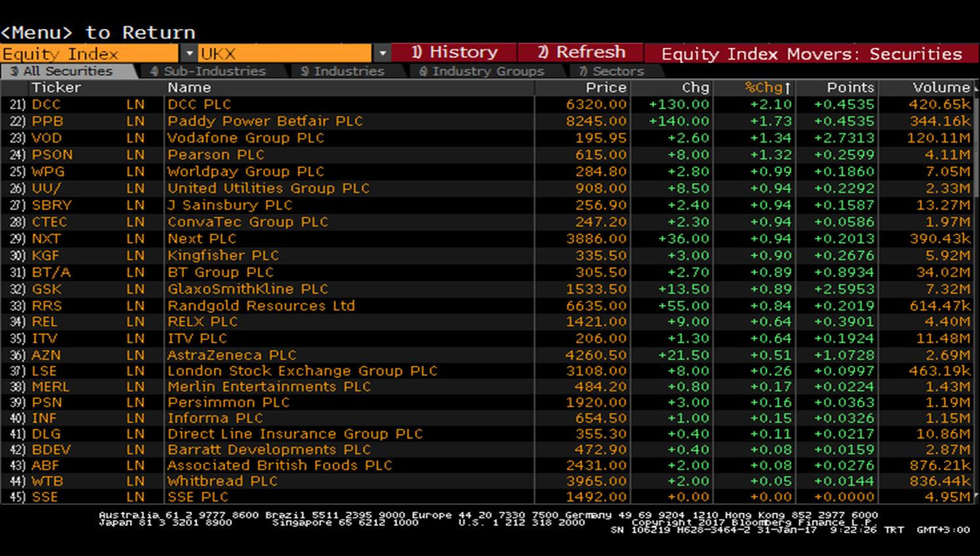This screenshot has height=556, width=980.
Task: Sort by the Name column header
Action: click(x=189, y=87)
